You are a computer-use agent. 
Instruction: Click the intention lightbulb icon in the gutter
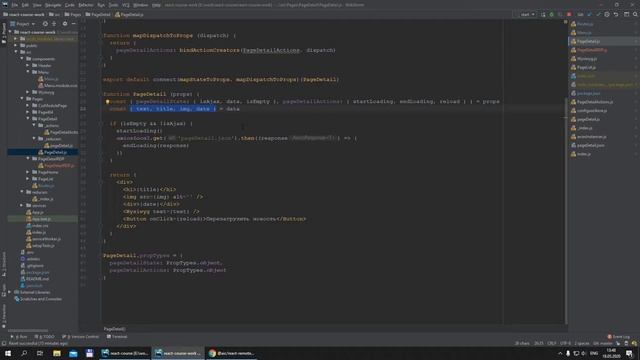point(107,102)
